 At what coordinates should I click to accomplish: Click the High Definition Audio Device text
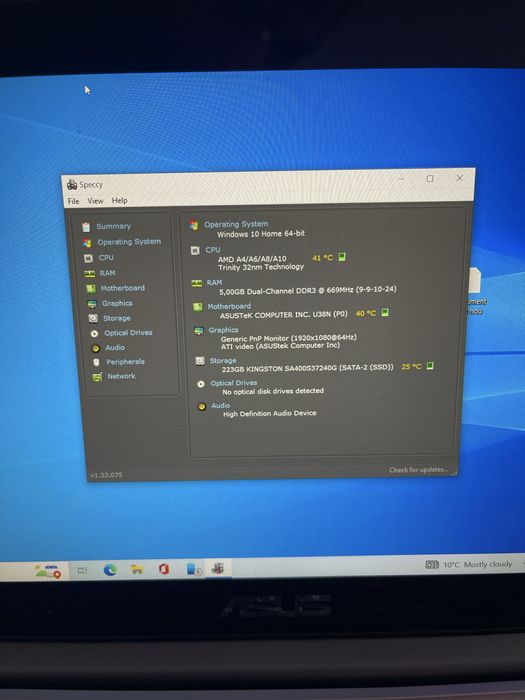pyautogui.click(x=269, y=413)
